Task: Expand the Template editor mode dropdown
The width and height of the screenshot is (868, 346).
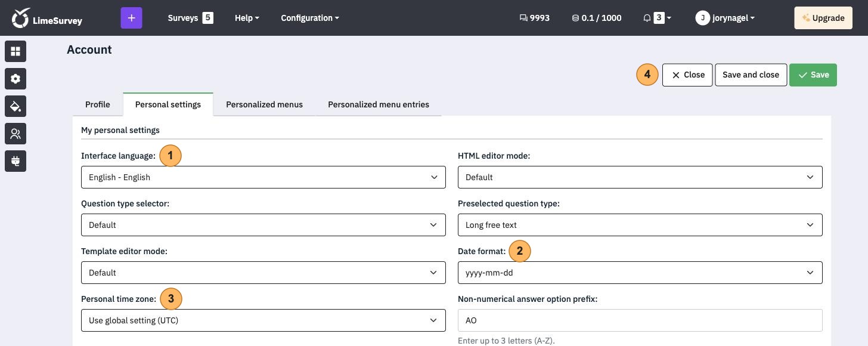Action: pyautogui.click(x=263, y=273)
